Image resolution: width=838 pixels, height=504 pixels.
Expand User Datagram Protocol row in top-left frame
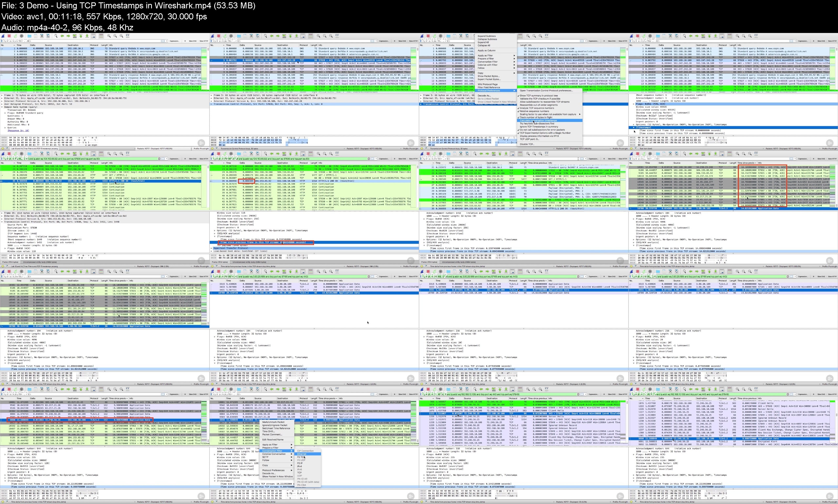click(2, 104)
